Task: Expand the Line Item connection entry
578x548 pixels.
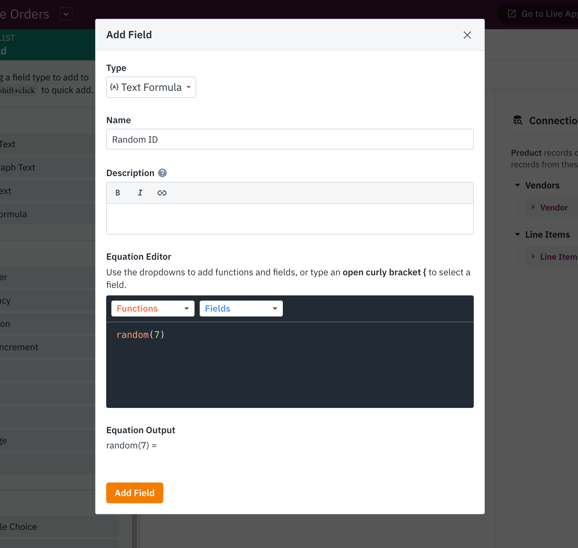Action: (x=533, y=256)
